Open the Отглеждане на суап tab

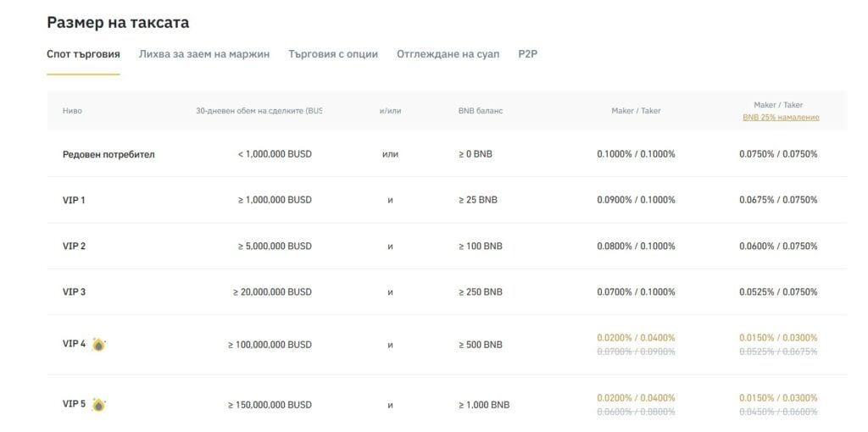pyautogui.click(x=448, y=54)
